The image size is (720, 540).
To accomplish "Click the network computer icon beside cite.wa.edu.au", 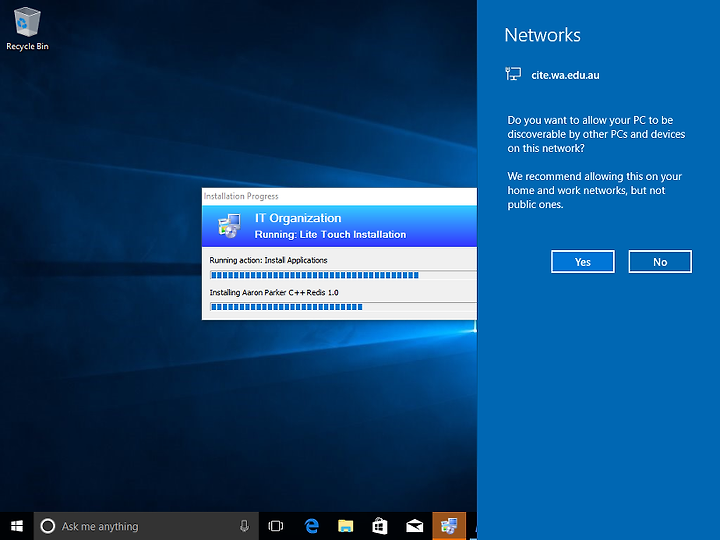I will (513, 74).
